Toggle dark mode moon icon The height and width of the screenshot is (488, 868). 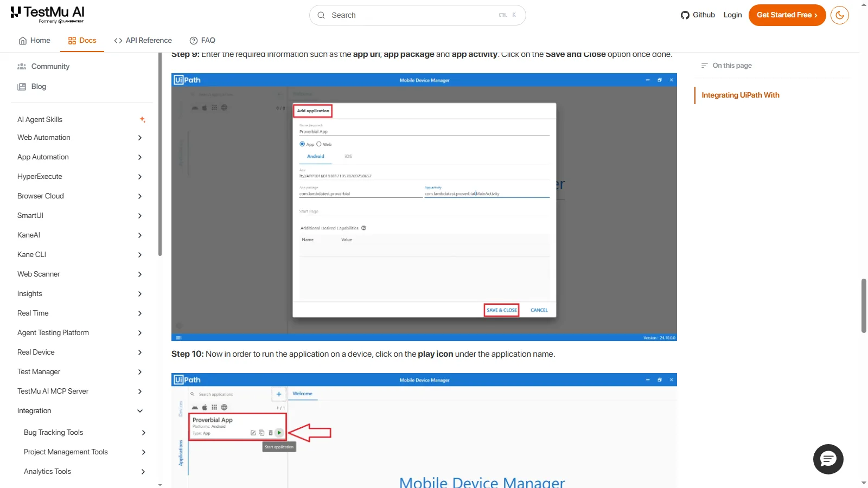pos(839,15)
